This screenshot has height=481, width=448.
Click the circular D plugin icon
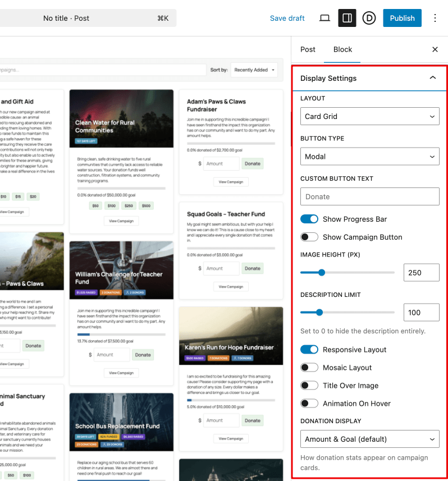[369, 18]
